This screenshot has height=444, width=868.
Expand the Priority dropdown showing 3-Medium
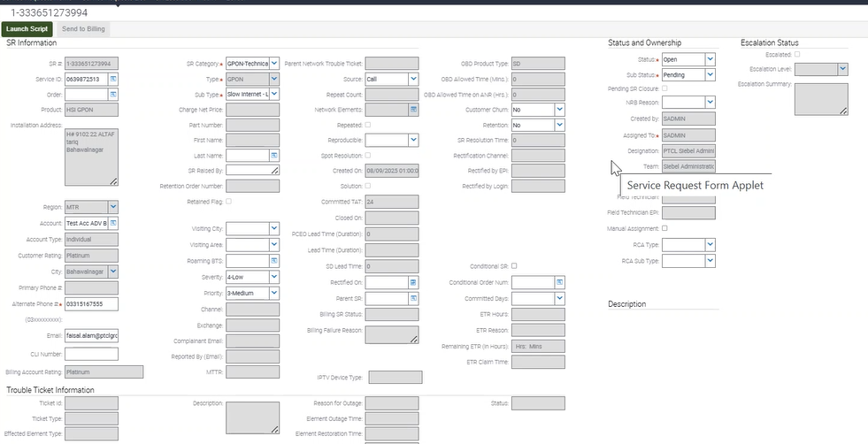[x=274, y=292]
